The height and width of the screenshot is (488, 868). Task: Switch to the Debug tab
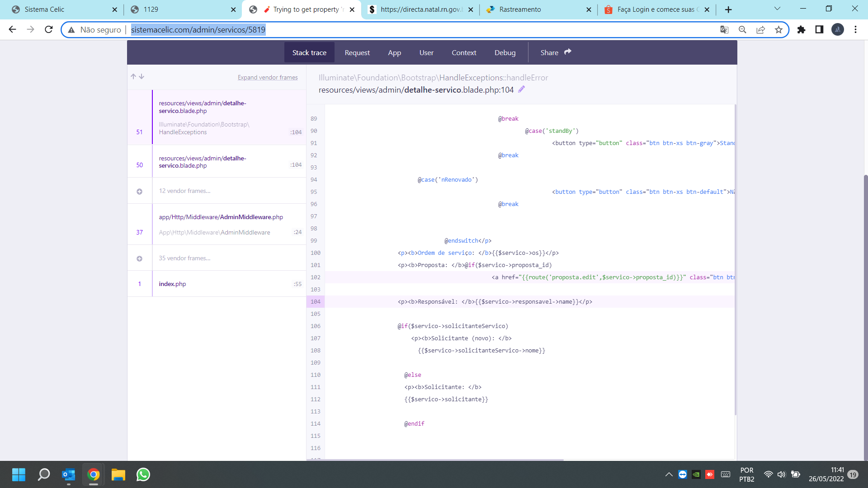click(505, 52)
